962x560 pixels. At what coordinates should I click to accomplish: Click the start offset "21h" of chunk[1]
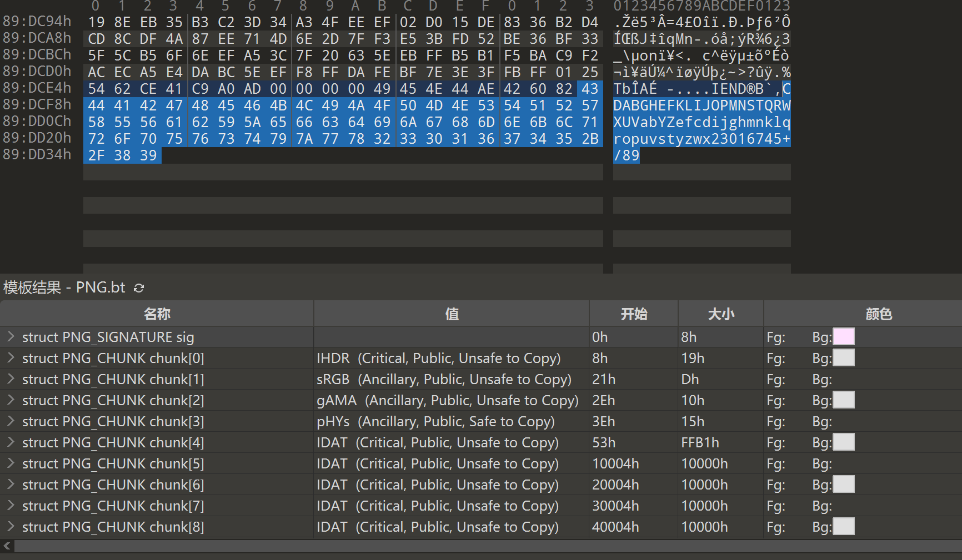pos(604,379)
